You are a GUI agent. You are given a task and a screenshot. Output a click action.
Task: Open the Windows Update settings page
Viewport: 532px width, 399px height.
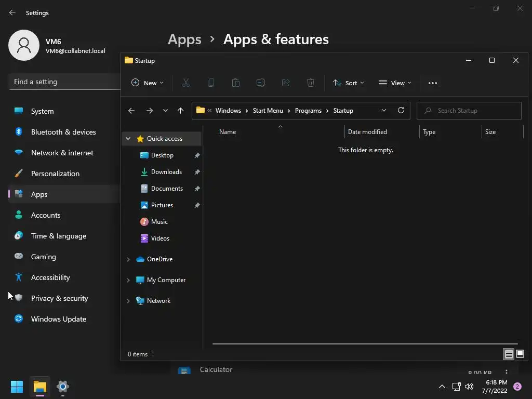(x=58, y=319)
